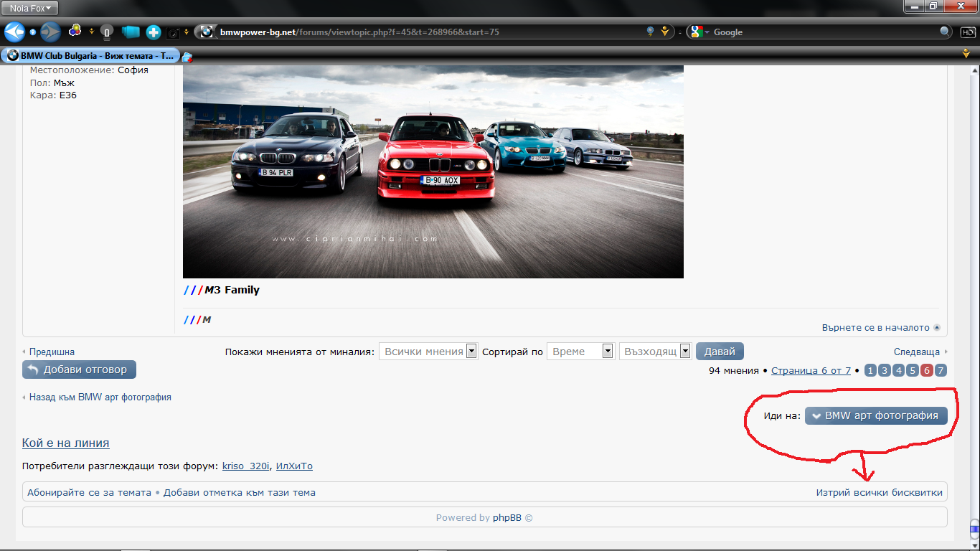Click the Страница 6 от 7 link

click(811, 370)
